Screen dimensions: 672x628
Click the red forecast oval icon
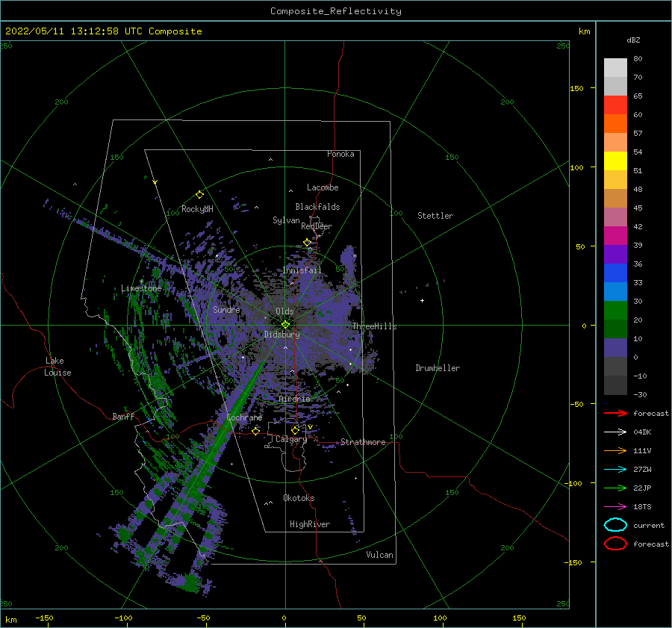tap(615, 544)
